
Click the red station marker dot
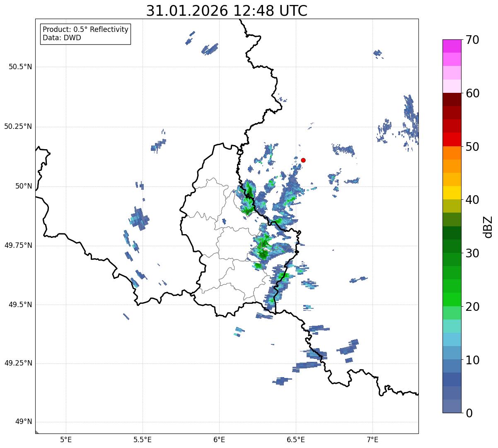coord(303,160)
